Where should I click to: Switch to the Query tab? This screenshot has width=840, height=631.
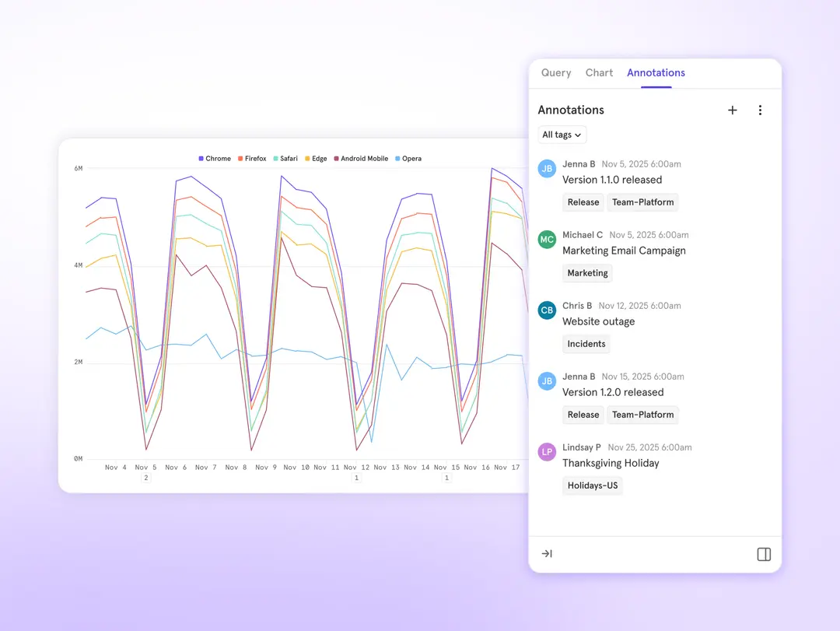(555, 72)
